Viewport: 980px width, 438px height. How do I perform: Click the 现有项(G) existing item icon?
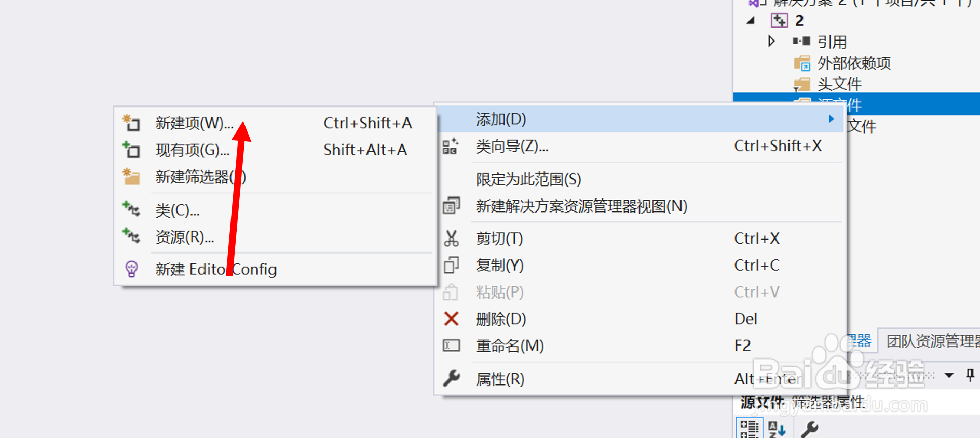click(131, 150)
